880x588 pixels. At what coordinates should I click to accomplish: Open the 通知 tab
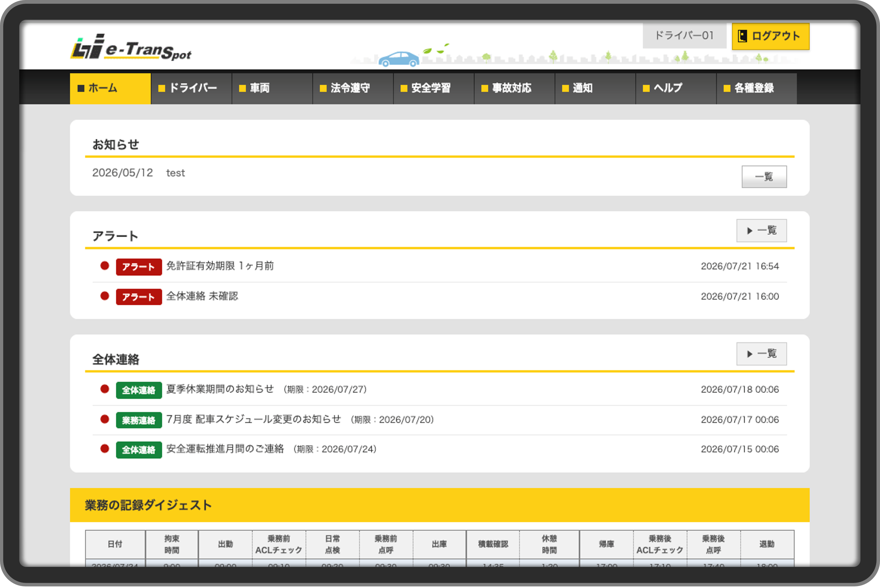[x=595, y=88]
